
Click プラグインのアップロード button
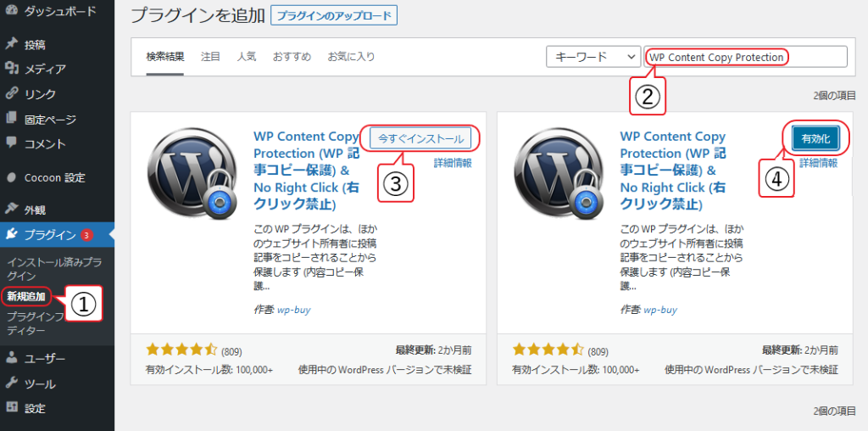(x=334, y=16)
